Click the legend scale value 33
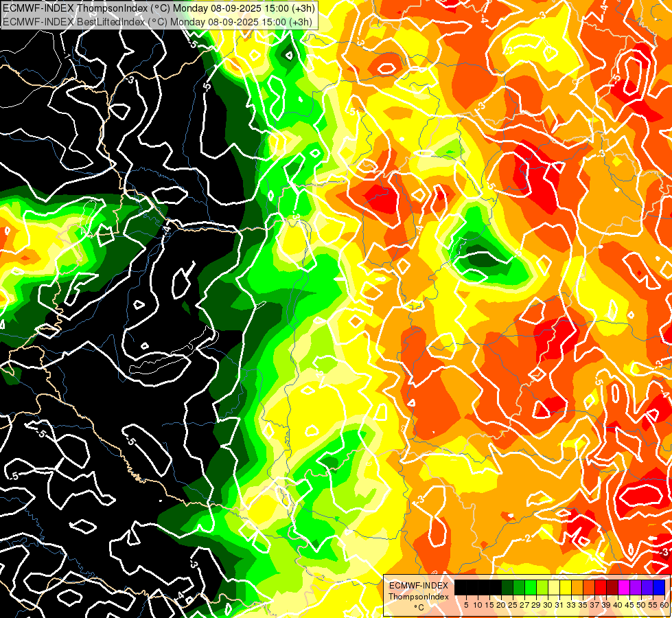672x618 pixels. (571, 605)
